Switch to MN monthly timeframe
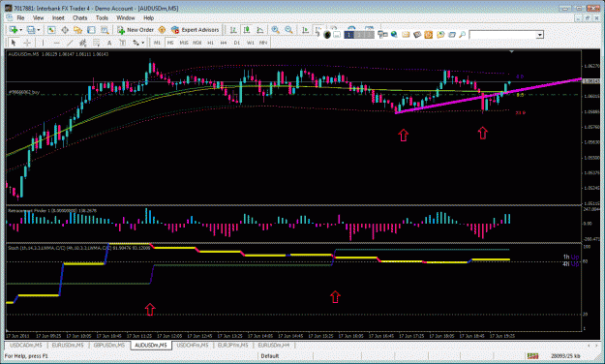Image resolution: width=605 pixels, height=364 pixels. click(263, 43)
